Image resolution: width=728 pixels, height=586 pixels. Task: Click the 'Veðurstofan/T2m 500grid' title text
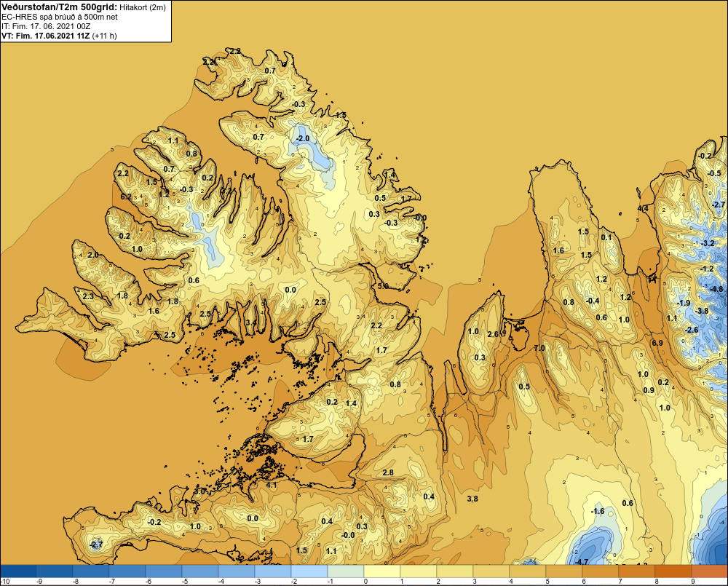[x=58, y=7]
